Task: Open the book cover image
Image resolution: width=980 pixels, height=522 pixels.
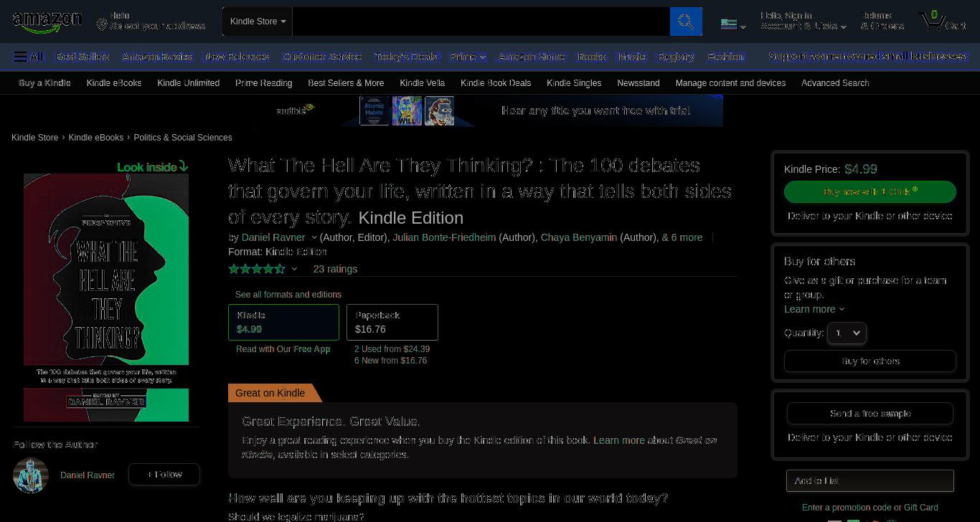Action: (x=106, y=298)
